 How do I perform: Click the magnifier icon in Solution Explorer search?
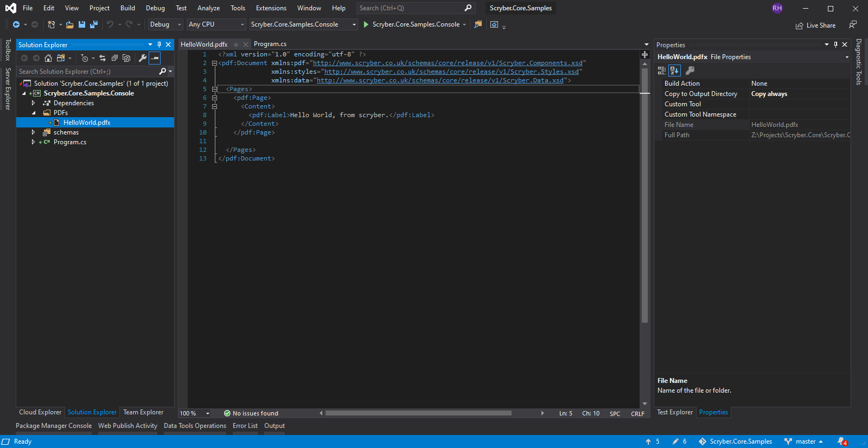[x=162, y=71]
